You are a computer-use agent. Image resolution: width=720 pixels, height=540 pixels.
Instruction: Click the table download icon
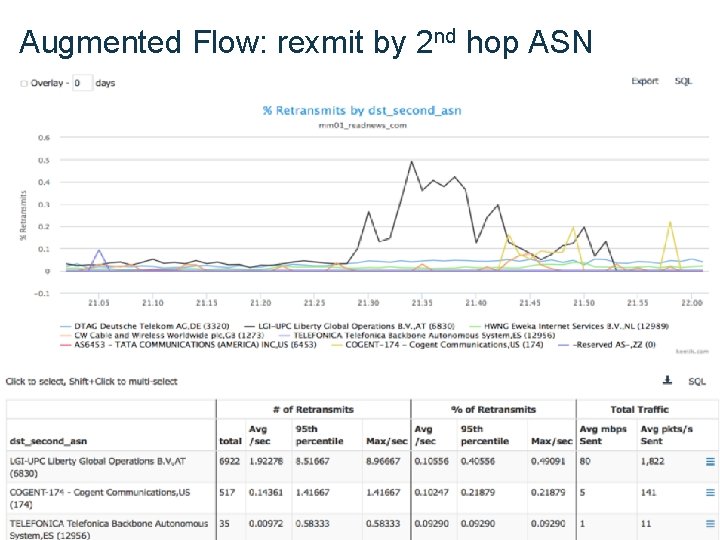(x=668, y=380)
